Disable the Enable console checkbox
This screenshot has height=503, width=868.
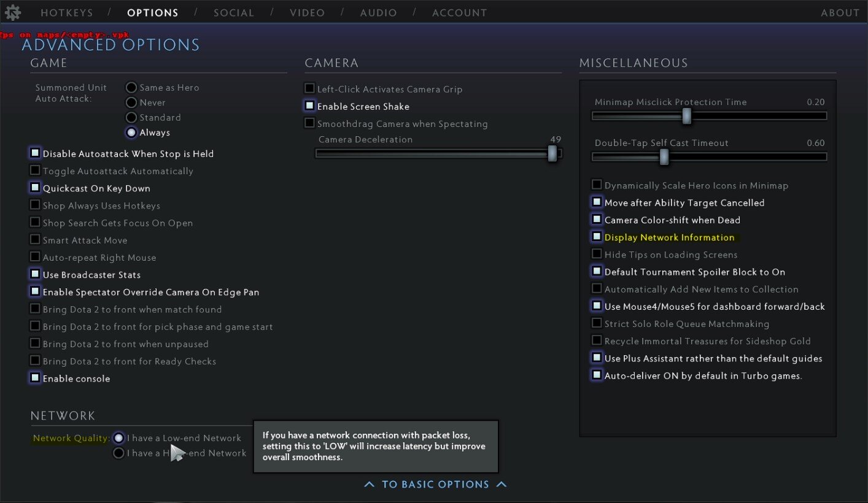coord(36,378)
